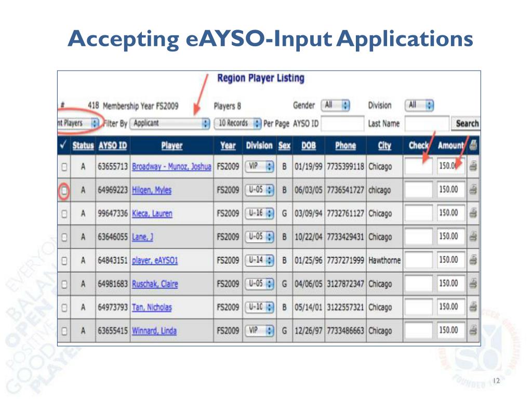Open player link Kieca, Lauren

click(x=152, y=214)
